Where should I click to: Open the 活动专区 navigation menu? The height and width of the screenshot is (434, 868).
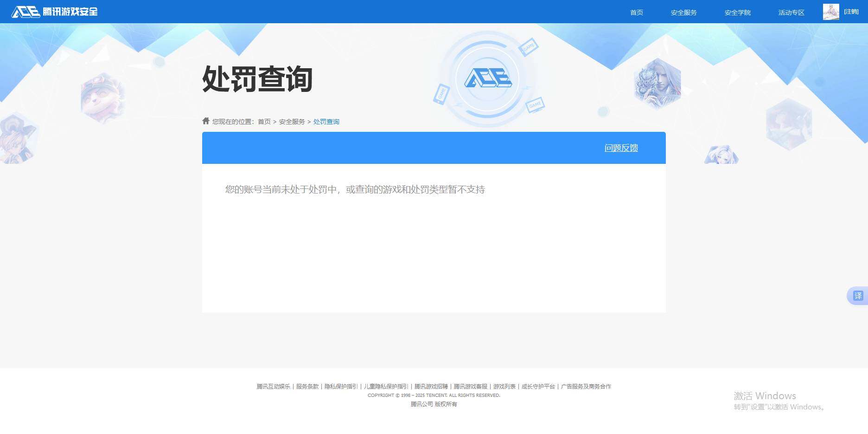791,13
